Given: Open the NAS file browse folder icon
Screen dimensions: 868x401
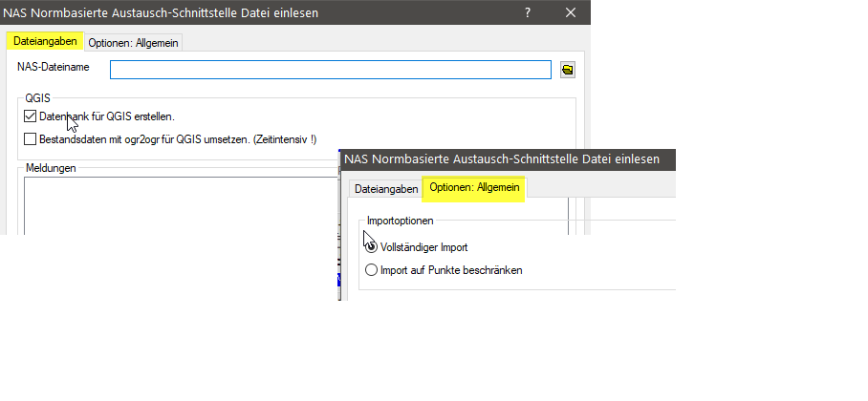Looking at the screenshot, I should click(567, 70).
